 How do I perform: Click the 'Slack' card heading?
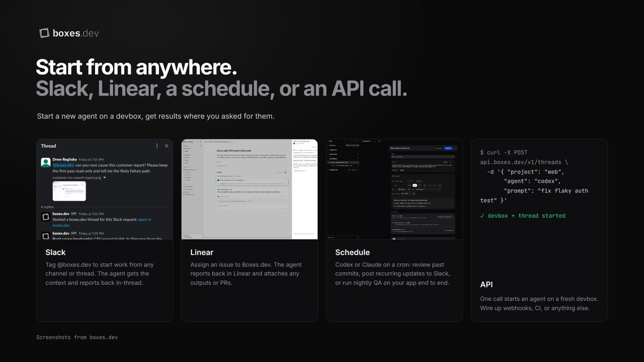(55, 252)
